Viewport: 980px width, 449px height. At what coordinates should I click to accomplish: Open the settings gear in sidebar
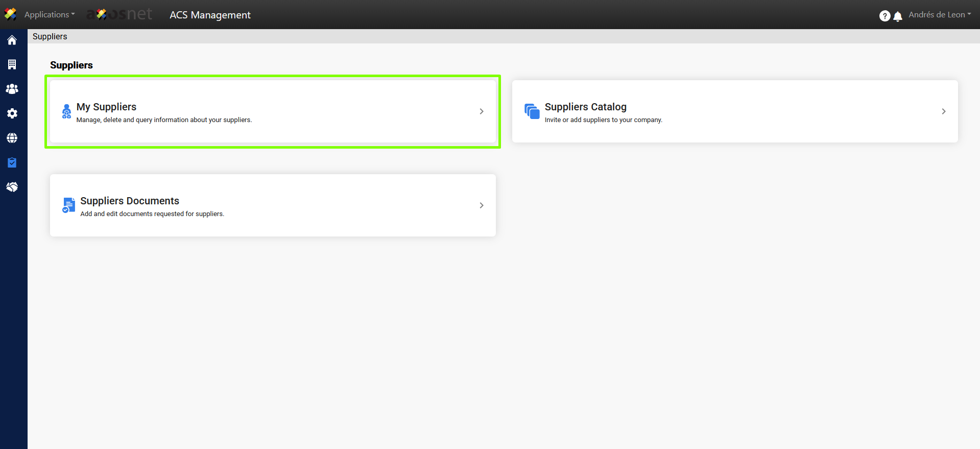click(x=12, y=113)
